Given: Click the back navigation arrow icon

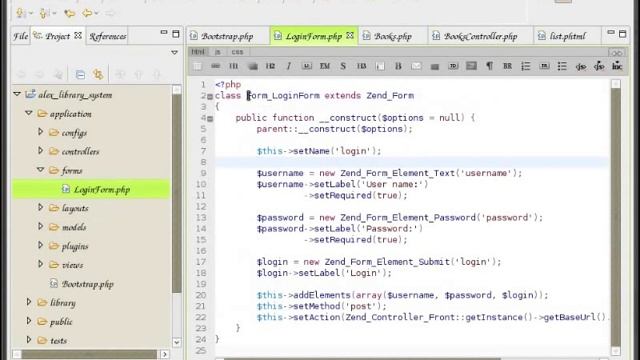Looking at the screenshot, I should point(87,13).
